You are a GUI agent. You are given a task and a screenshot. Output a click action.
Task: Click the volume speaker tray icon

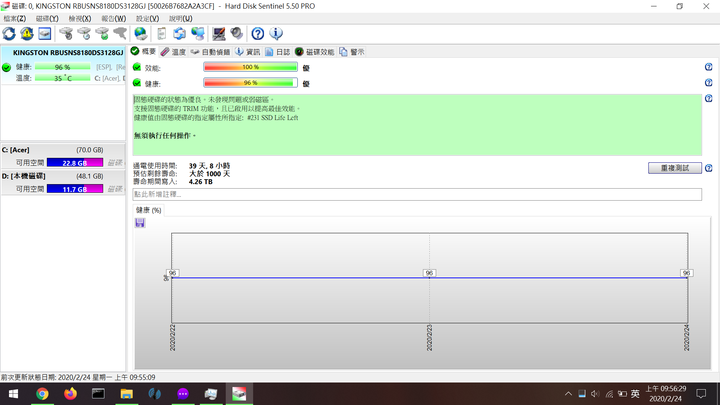pos(595,394)
